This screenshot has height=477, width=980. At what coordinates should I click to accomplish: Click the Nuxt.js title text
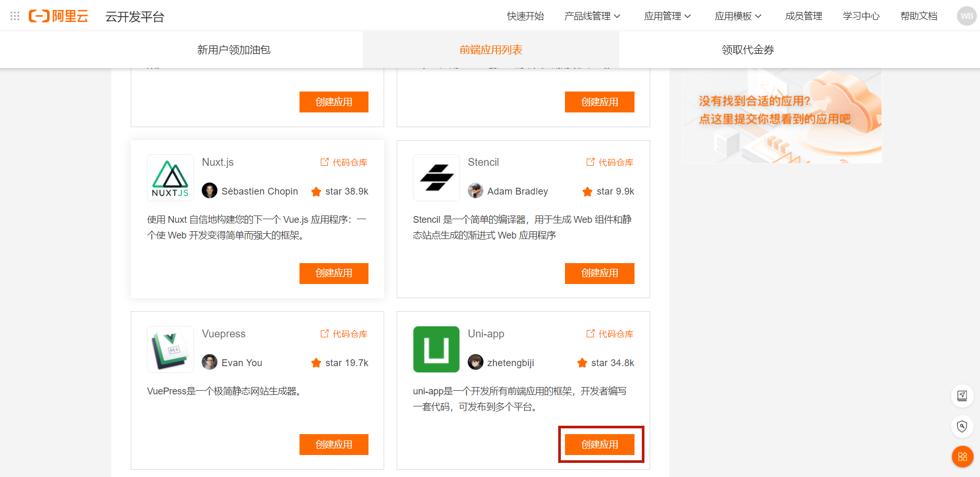click(218, 162)
